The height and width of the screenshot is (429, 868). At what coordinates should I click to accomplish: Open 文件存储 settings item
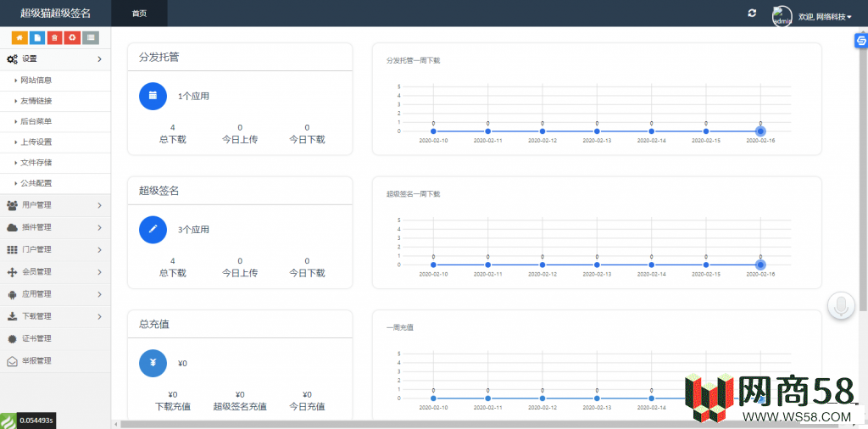click(x=55, y=163)
